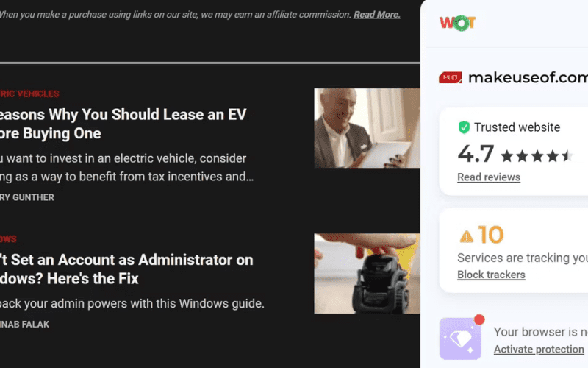Click the orange tracker warning triangle

coord(467,236)
